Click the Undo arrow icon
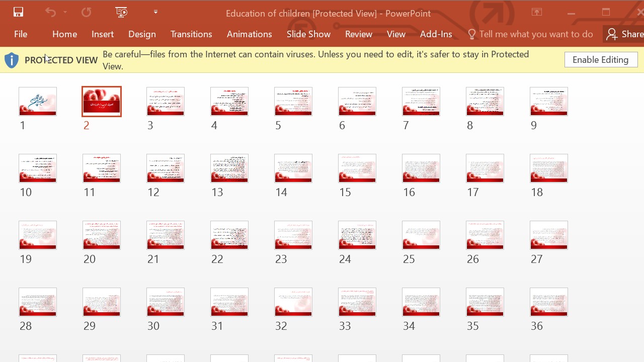 50,13
